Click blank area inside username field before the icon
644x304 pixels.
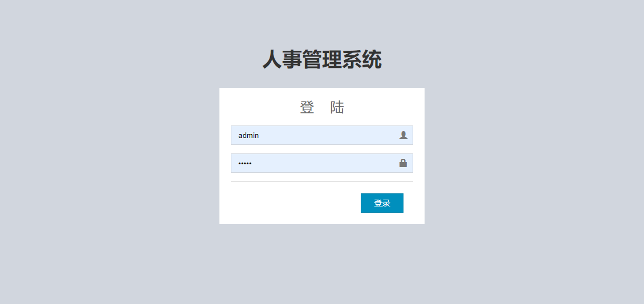329,135
